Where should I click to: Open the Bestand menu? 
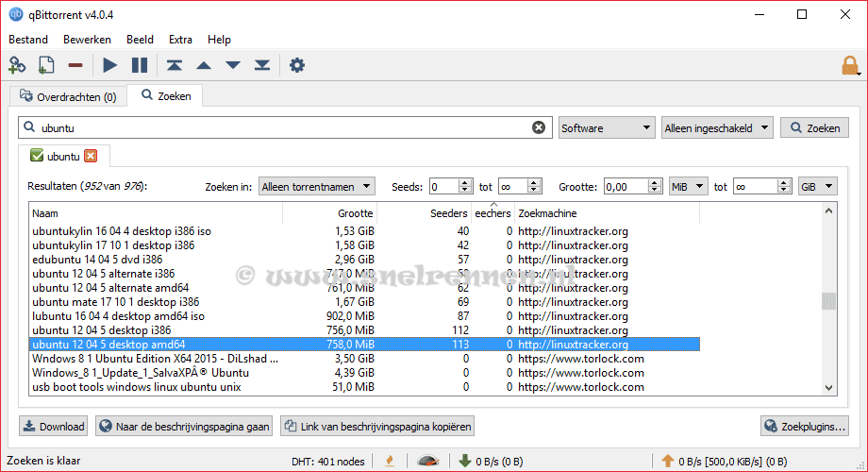tap(28, 40)
